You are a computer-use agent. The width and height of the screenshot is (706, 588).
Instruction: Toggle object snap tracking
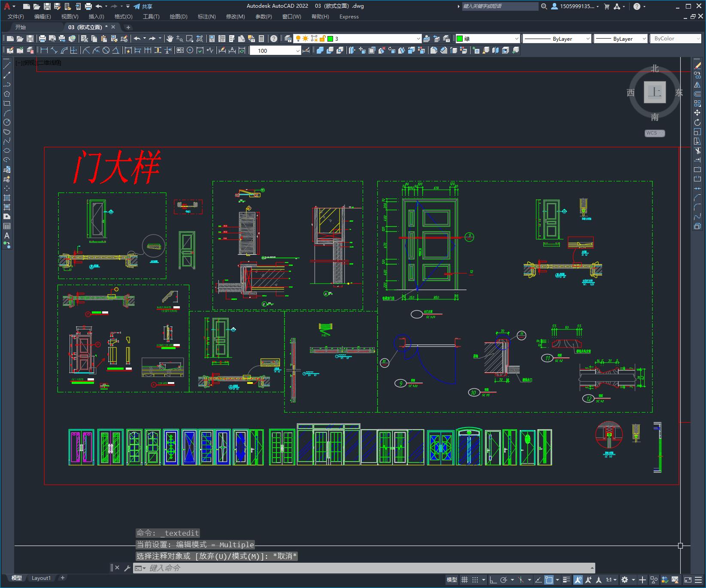coord(538,580)
